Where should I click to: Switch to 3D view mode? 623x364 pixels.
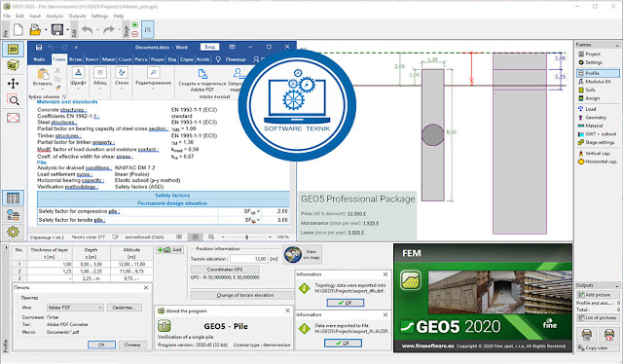[13, 65]
